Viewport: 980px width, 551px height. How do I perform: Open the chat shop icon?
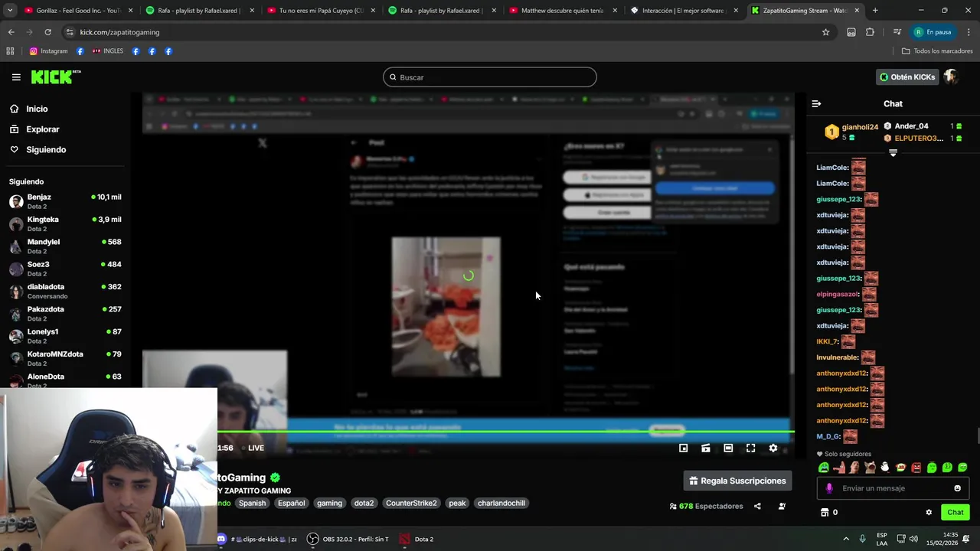click(825, 512)
